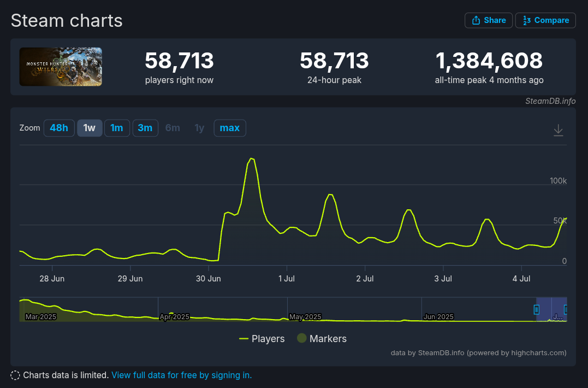Click the 123 compare icon in the Compare button

[527, 20]
